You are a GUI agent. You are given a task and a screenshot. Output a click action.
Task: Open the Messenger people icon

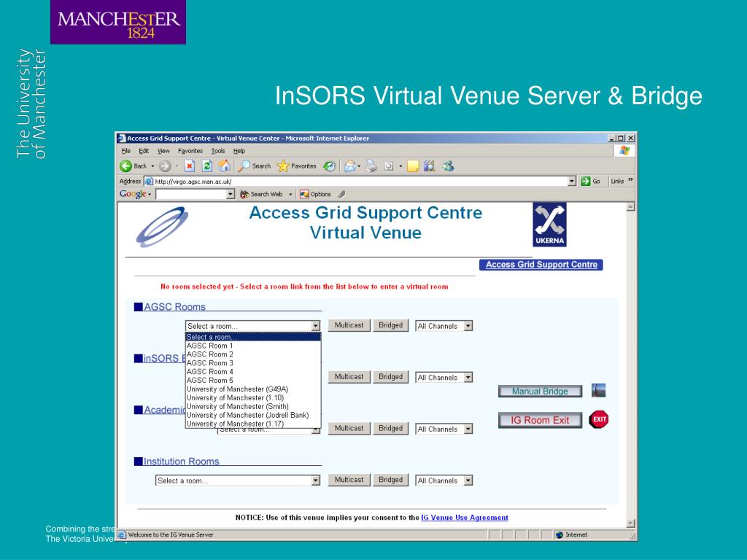448,166
